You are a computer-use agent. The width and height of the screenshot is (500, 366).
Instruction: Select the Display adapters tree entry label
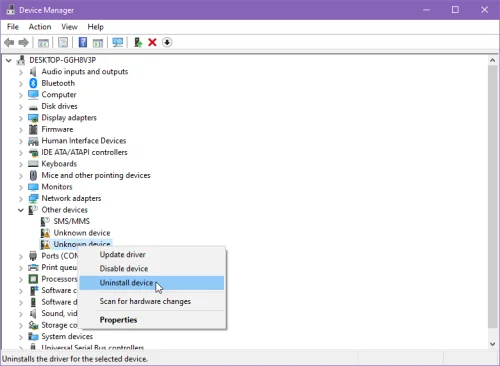tap(69, 118)
